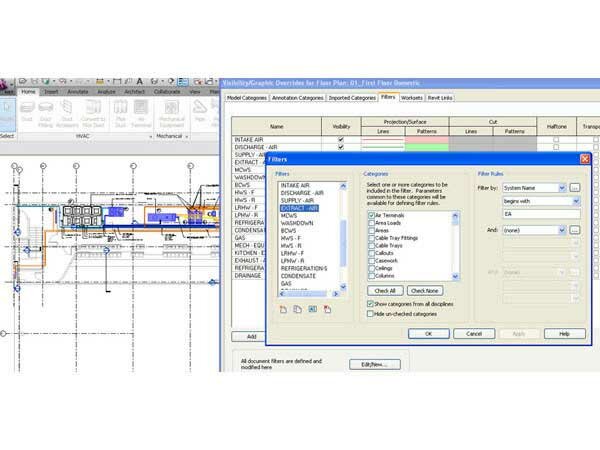Open the Model Categories tab
The height and width of the screenshot is (450, 600).
(247, 98)
